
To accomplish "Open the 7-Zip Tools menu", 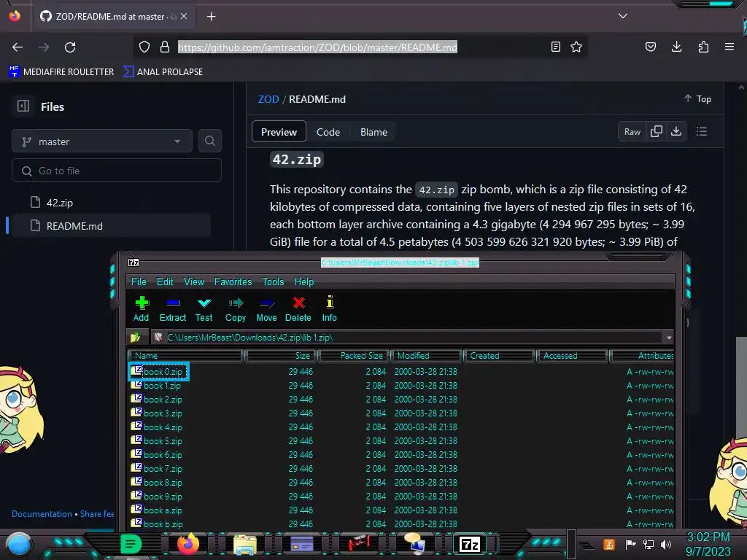I will click(x=273, y=282).
